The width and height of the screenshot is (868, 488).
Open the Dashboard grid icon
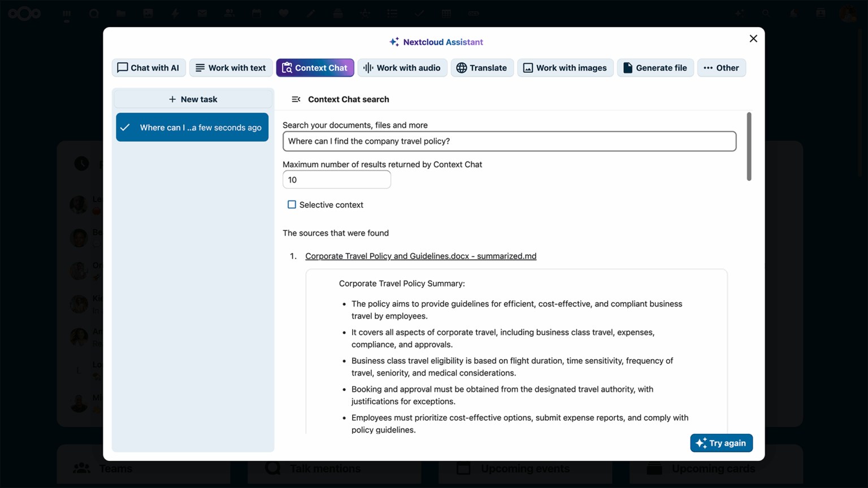pyautogui.click(x=66, y=13)
